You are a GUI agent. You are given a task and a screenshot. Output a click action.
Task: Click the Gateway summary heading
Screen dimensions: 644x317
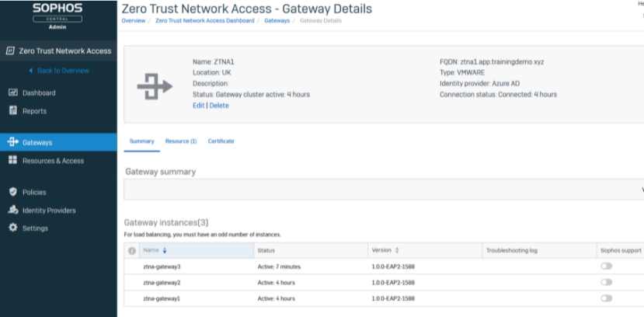pos(161,172)
